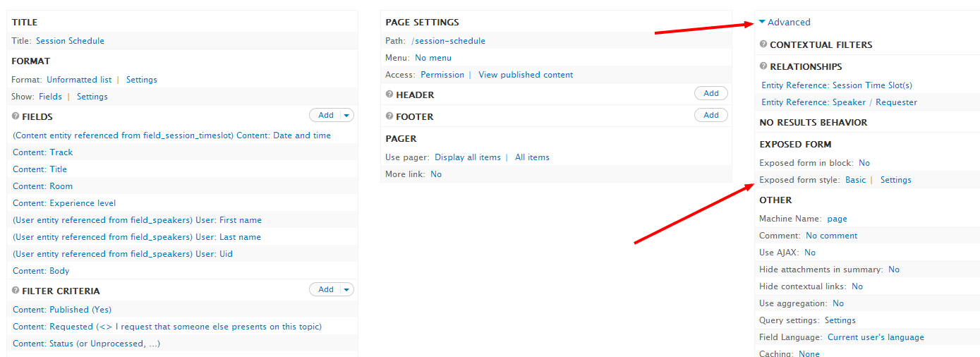Open Content: Experience level field
This screenshot has height=357, width=980.
[64, 203]
